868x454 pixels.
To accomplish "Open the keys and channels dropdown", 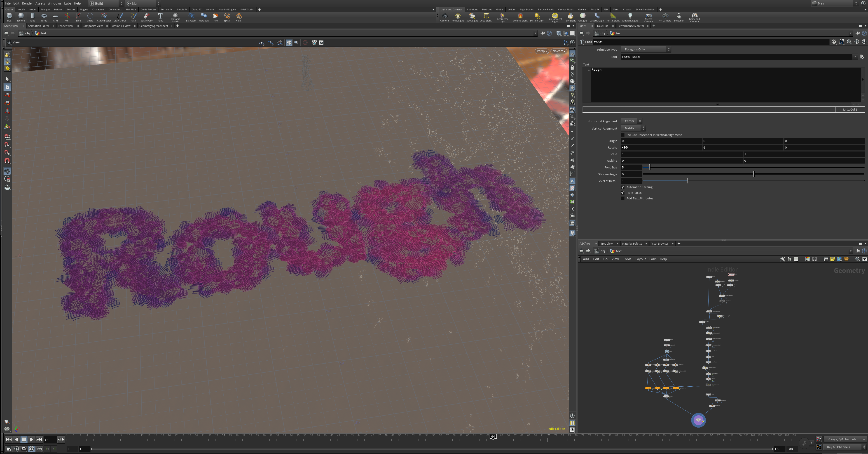I will coord(845,439).
